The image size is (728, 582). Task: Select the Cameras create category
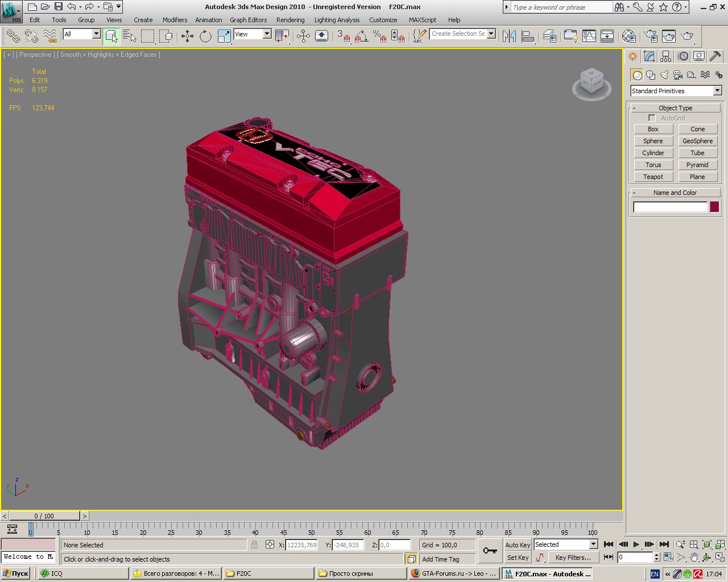[678, 75]
